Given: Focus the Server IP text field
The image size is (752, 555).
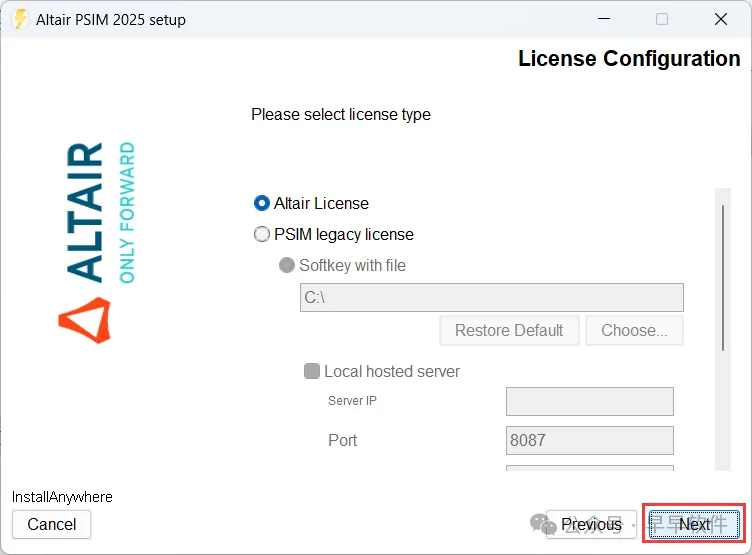Looking at the screenshot, I should pyautogui.click(x=589, y=401).
